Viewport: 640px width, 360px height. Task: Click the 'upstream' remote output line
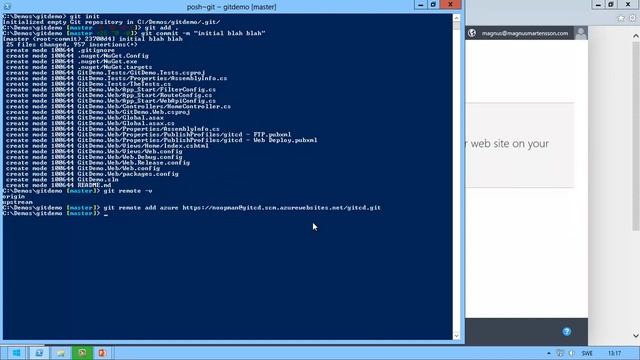click(x=17, y=202)
